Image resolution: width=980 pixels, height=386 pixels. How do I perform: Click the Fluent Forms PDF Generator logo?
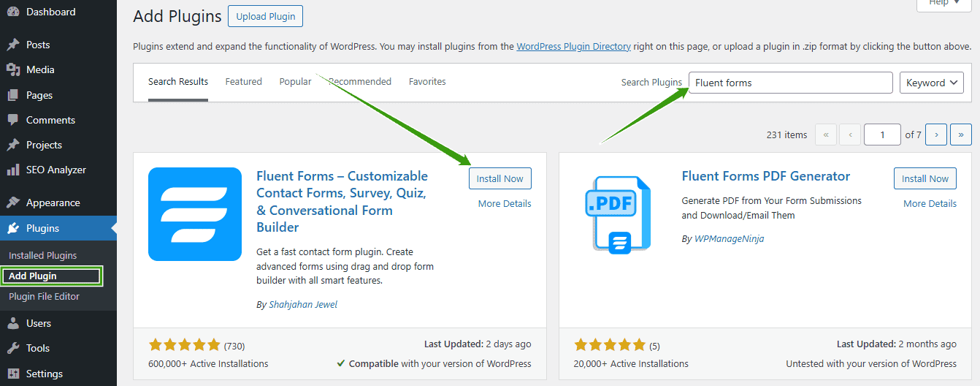617,214
